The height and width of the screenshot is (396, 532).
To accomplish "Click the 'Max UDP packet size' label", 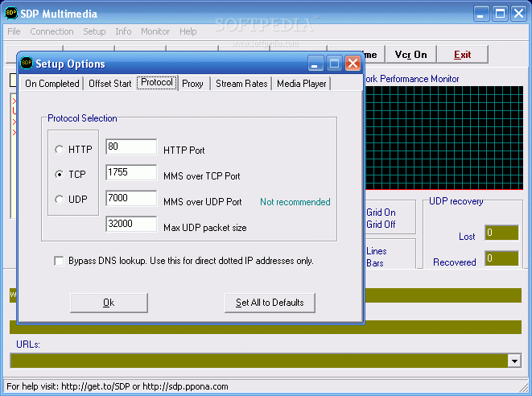I will pos(205,228).
